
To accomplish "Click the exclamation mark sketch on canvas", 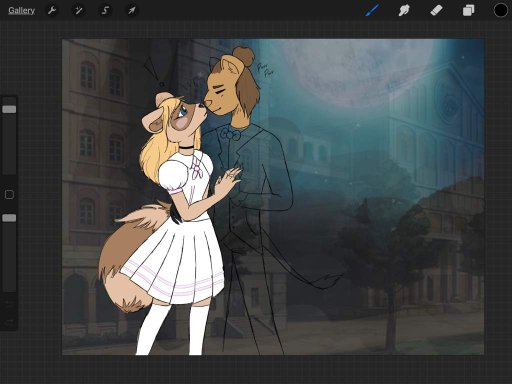I will [x=153, y=71].
